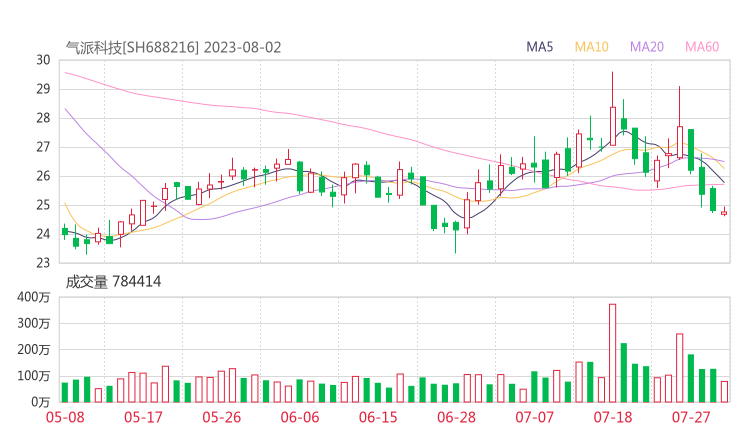Image resolution: width=740 pixels, height=440 pixels.
Task: Click the price axis value 29
Action: [43, 89]
